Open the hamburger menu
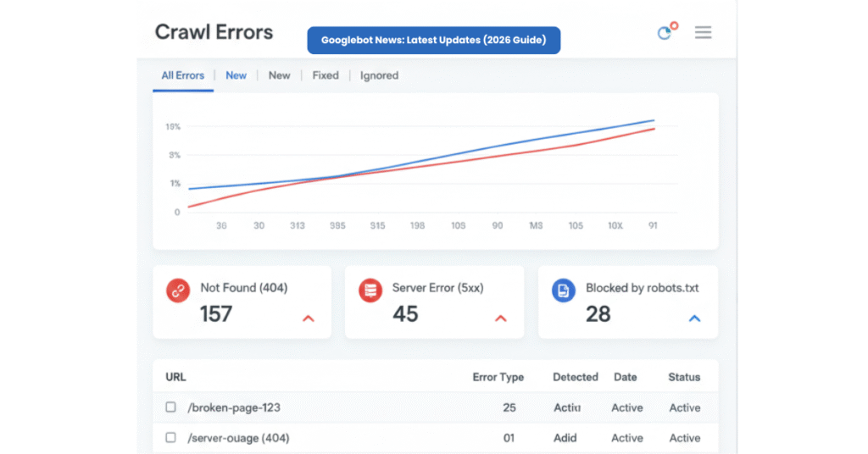The width and height of the screenshot is (868, 454). (703, 32)
